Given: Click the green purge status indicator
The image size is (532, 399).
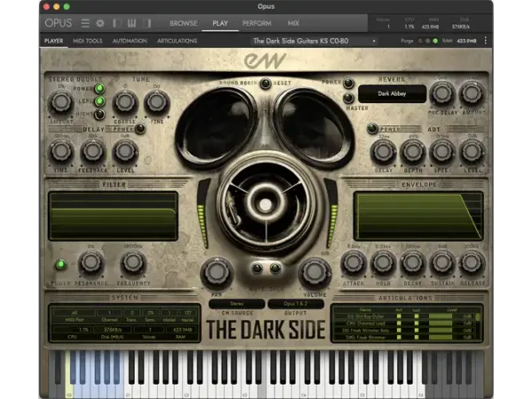Looking at the screenshot, I should pyautogui.click(x=435, y=41).
